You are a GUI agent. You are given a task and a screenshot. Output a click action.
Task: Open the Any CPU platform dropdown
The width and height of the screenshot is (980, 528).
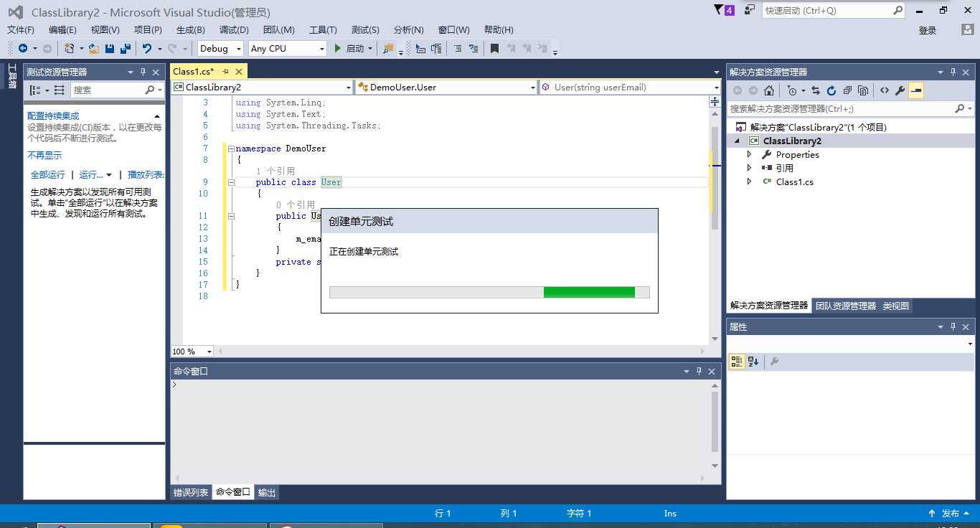(322, 48)
